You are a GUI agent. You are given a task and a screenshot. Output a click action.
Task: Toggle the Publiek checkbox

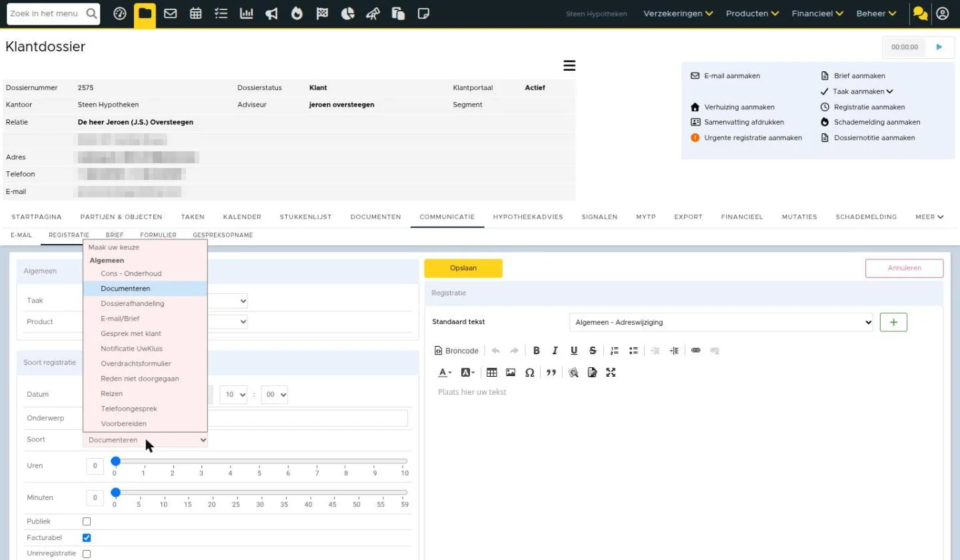click(x=87, y=521)
